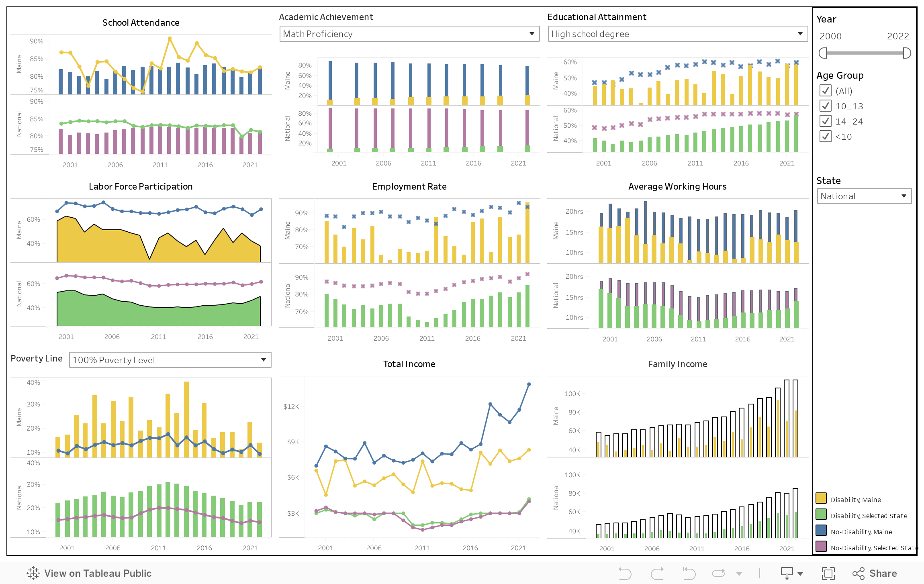Open the High school degree dropdown

pyautogui.click(x=678, y=34)
